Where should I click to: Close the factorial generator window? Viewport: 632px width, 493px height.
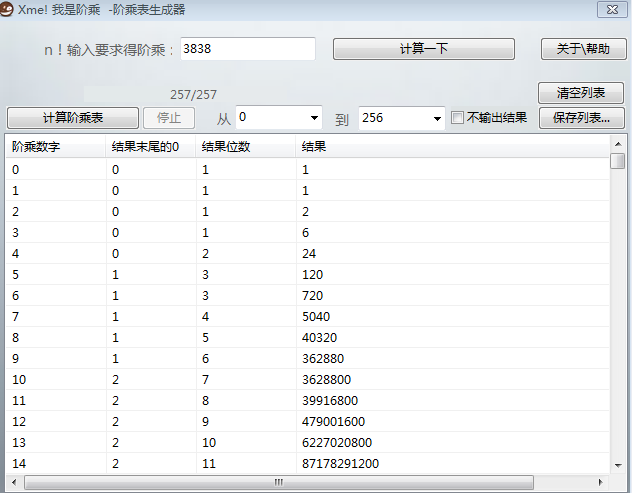[x=612, y=9]
